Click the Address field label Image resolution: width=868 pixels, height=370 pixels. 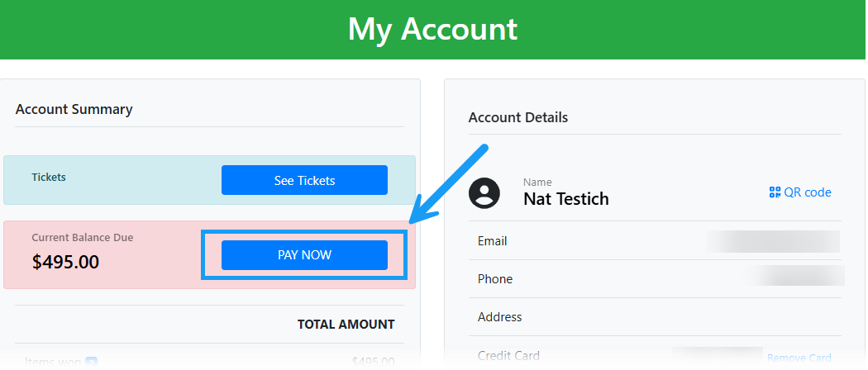(499, 317)
